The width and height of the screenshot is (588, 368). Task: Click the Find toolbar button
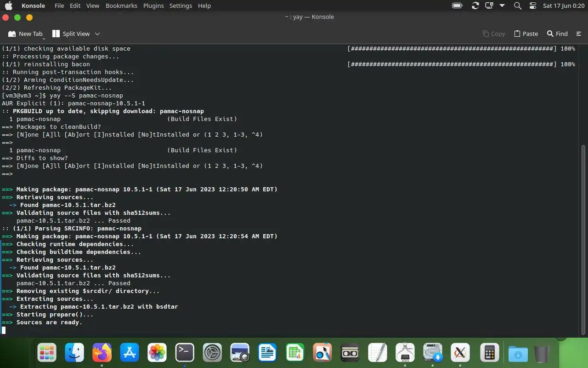point(557,34)
